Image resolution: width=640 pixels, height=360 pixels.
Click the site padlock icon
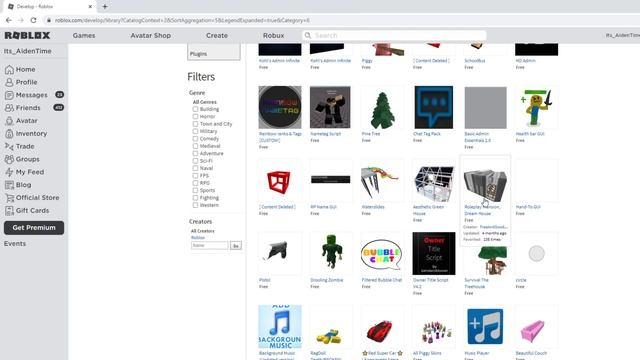pos(49,20)
